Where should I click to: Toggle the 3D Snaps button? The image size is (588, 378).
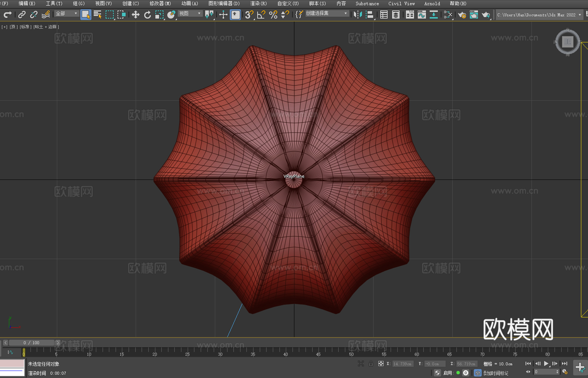tap(249, 14)
